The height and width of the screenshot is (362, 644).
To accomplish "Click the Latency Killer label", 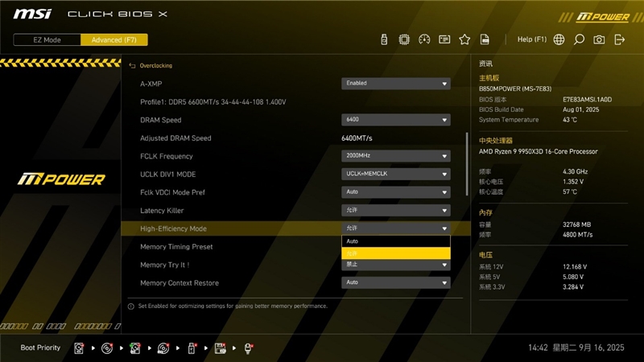I will pyautogui.click(x=162, y=211).
